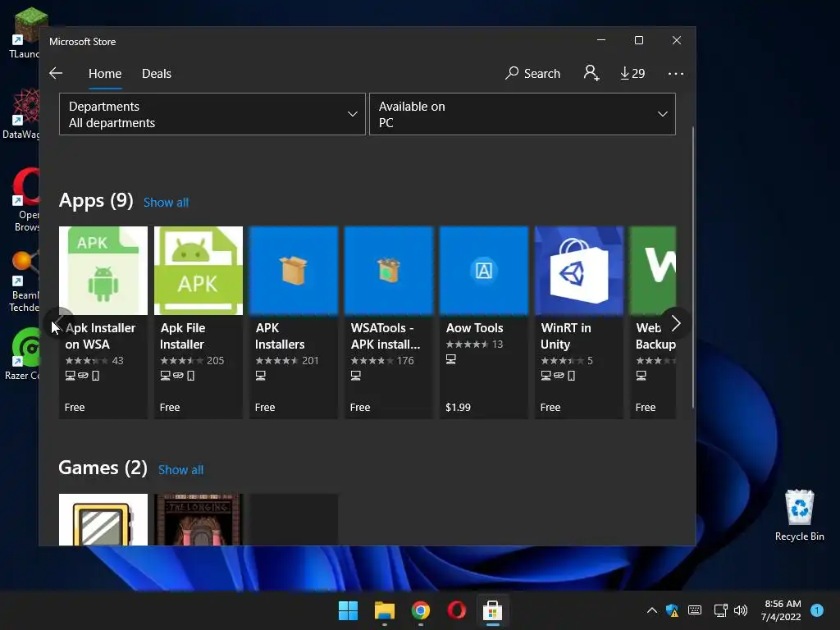Switch to the Deals tab
This screenshot has width=840, height=630.
157,73
